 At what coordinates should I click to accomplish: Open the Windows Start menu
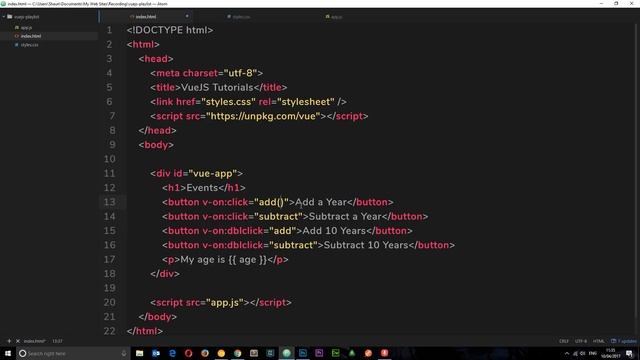coord(8,353)
